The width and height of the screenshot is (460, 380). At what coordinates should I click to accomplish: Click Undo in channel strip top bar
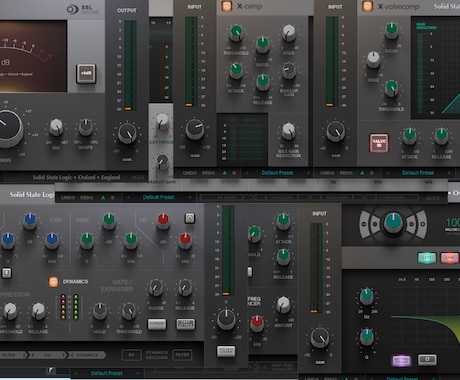68,198
